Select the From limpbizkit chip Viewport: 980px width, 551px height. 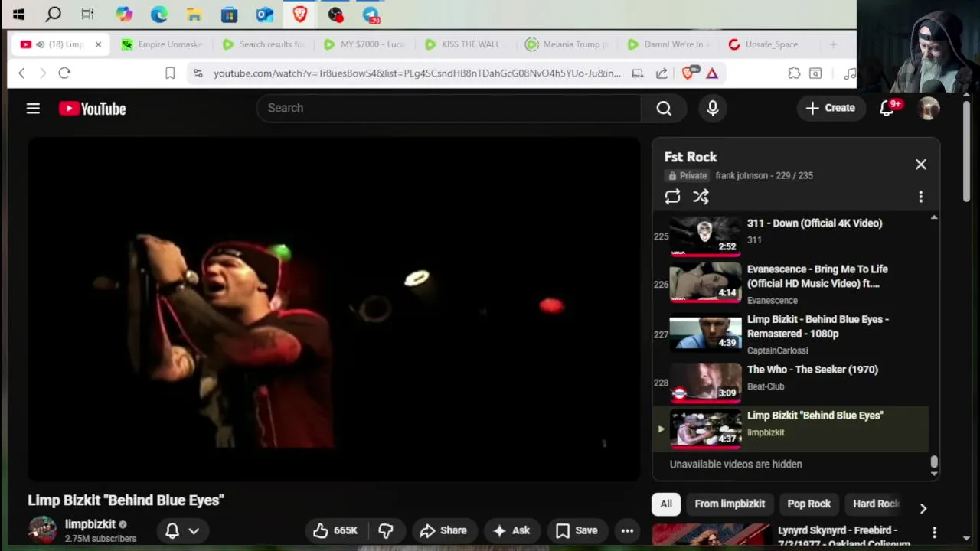tap(730, 504)
